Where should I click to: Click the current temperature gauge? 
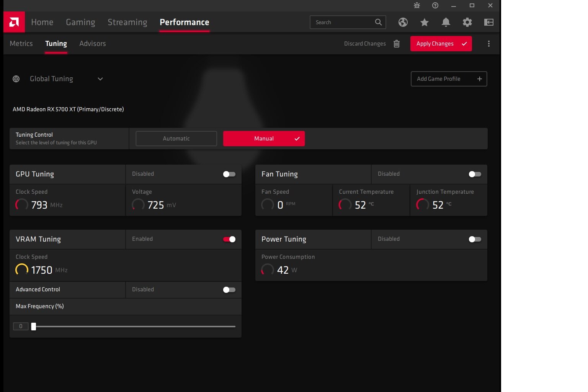coord(345,205)
